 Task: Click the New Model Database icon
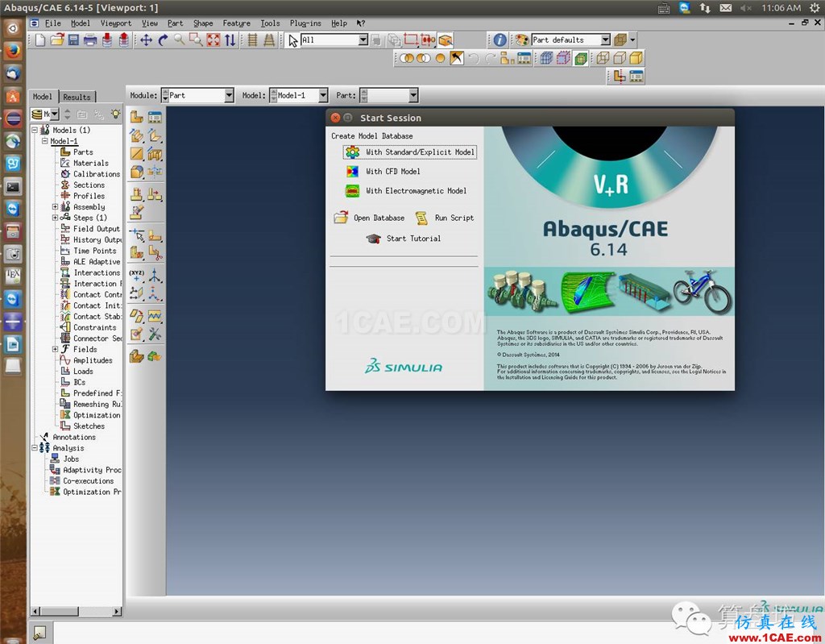40,40
